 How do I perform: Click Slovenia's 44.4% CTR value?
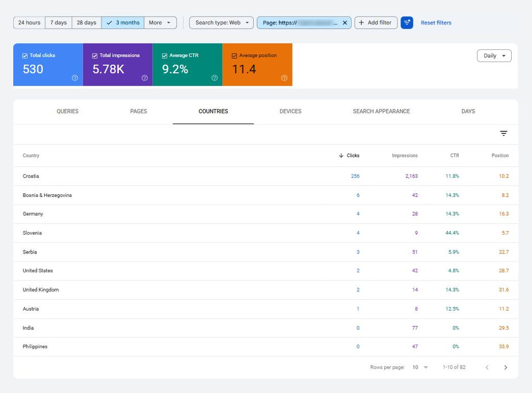453,233
